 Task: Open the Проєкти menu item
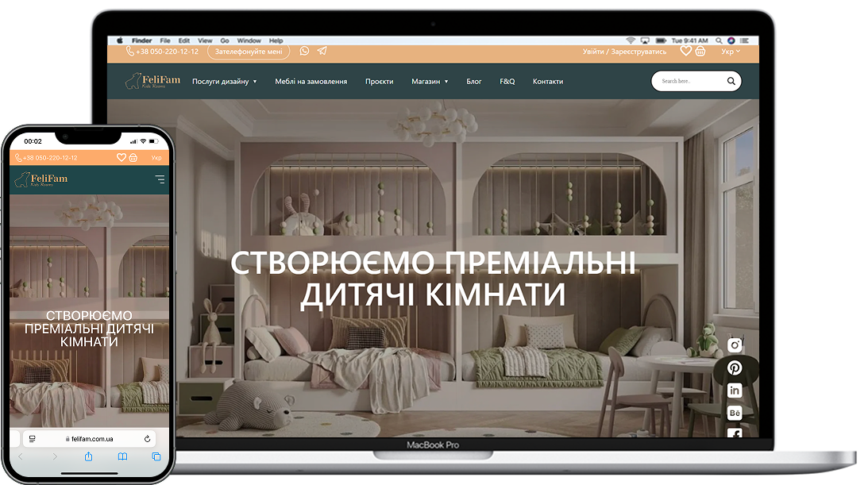[x=379, y=81]
